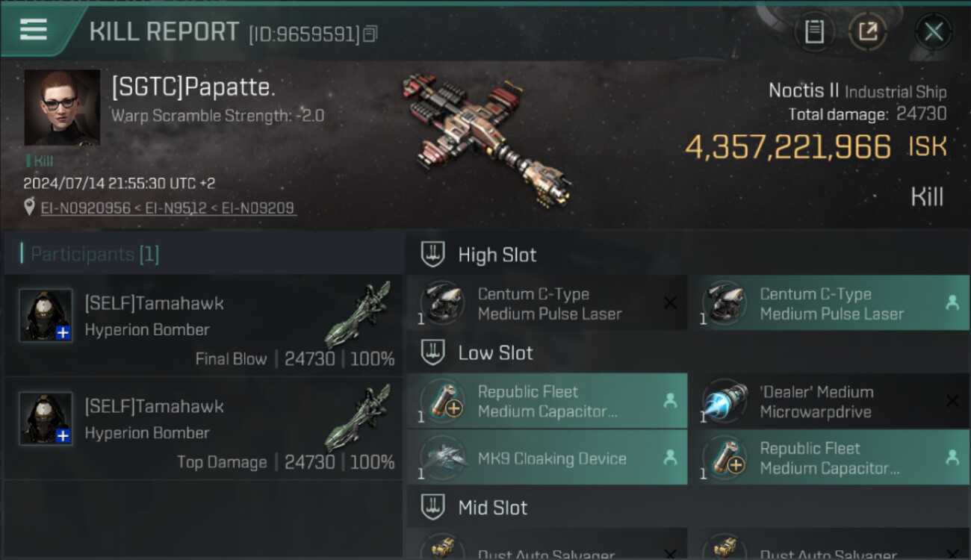Open the EI-N09209 location link
Screen dimensions: 971x560
[257, 208]
